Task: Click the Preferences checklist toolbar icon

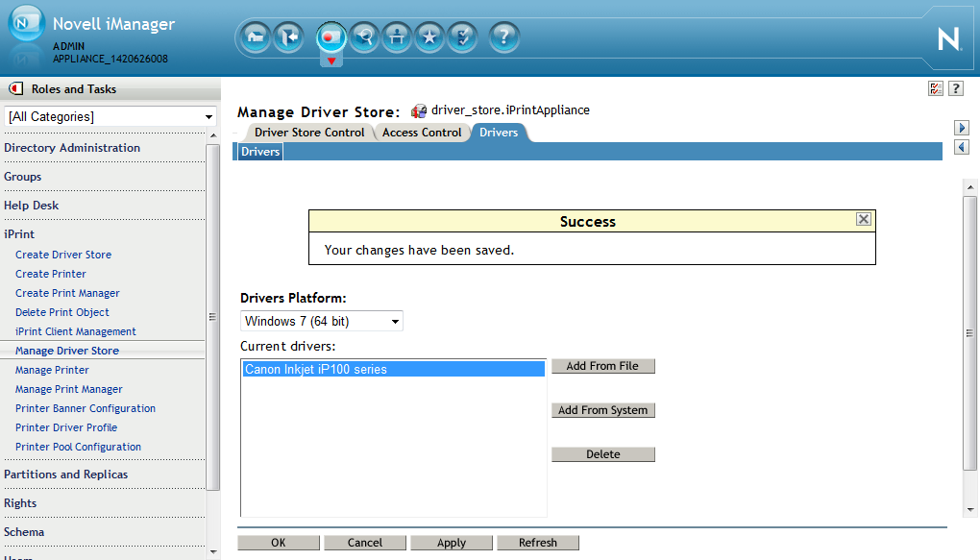Action: pyautogui.click(x=462, y=37)
